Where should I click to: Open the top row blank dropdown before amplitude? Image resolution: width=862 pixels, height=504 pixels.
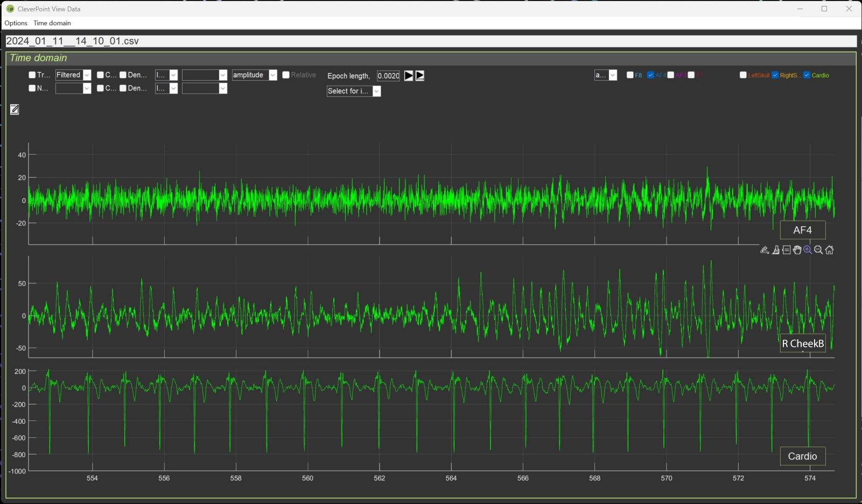[x=205, y=75]
